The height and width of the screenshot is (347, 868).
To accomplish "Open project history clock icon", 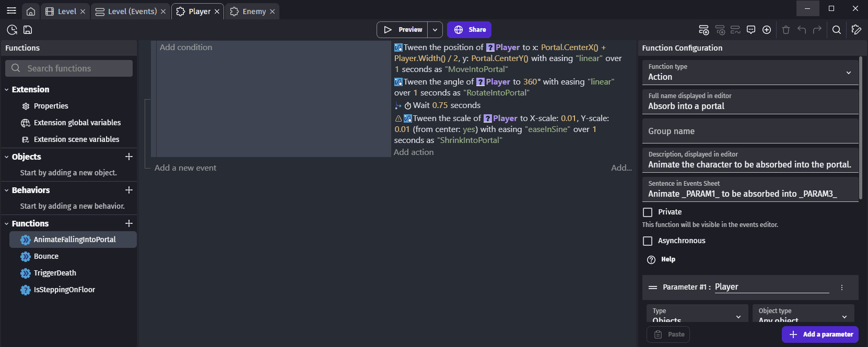I will pos(12,30).
